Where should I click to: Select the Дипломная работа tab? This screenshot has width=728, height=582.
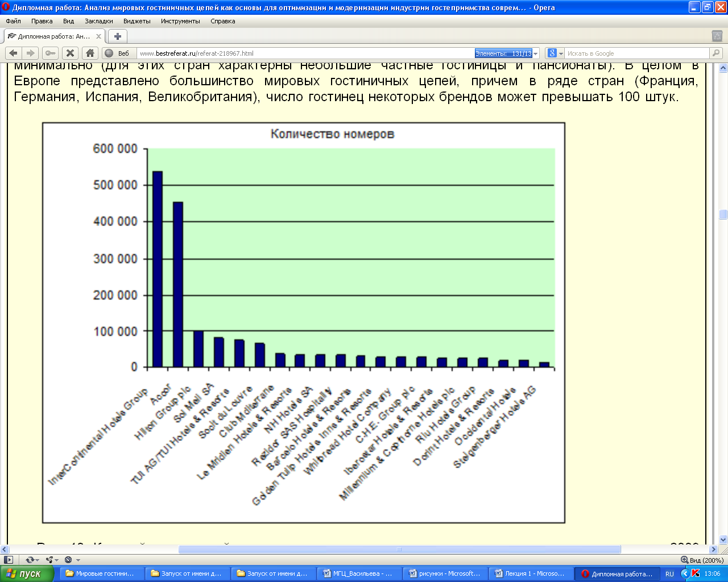[54, 36]
